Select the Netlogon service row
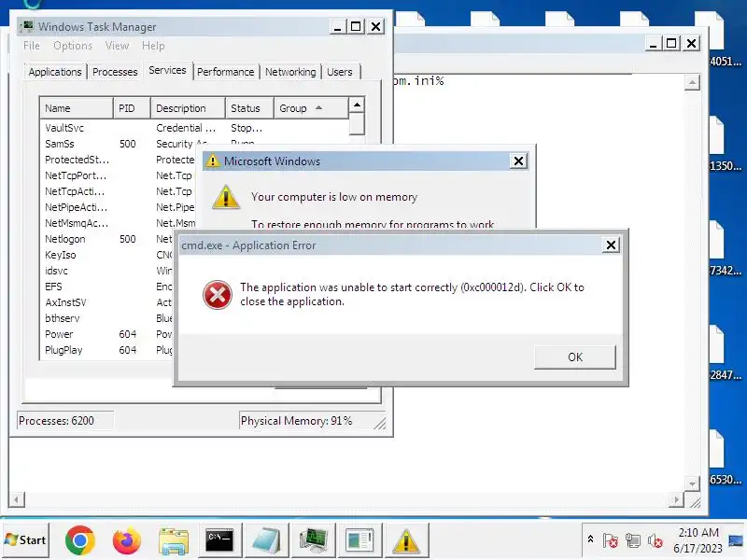 coord(106,239)
